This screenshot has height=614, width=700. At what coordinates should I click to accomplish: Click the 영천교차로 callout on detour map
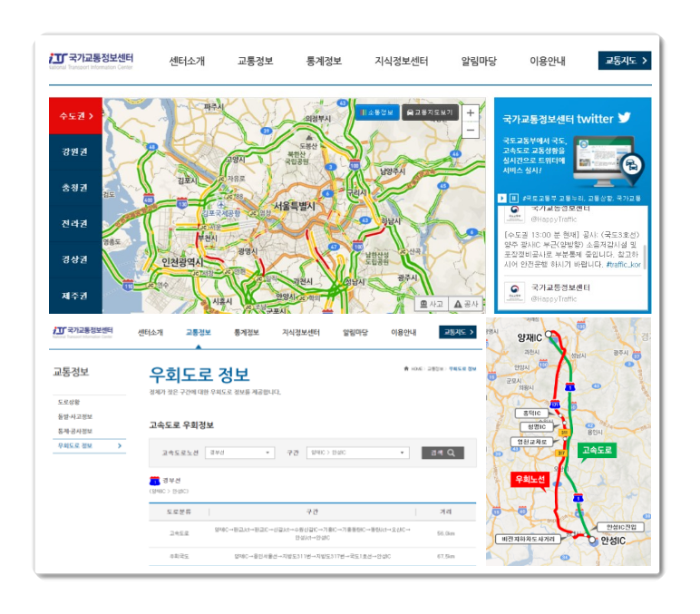click(531, 442)
